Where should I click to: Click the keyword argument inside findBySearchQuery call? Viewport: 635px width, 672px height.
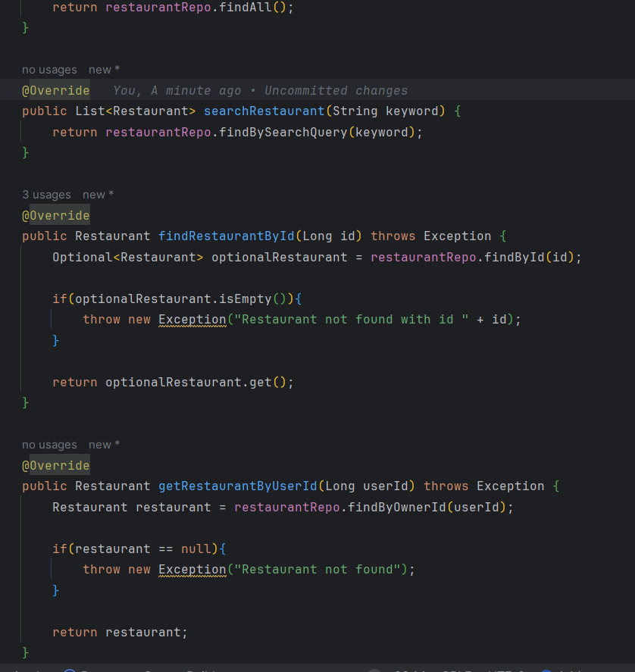[x=382, y=133]
